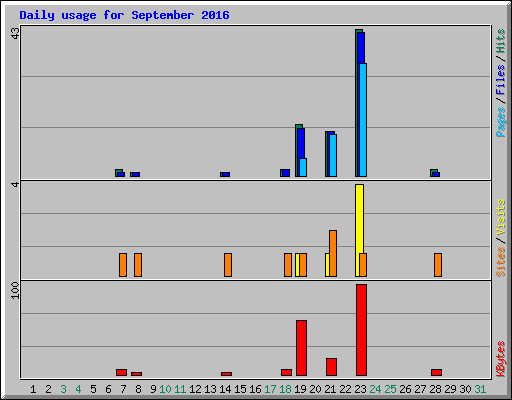Click the tall cyan Pages bar for day 23
The image size is (512, 400).
point(363,120)
